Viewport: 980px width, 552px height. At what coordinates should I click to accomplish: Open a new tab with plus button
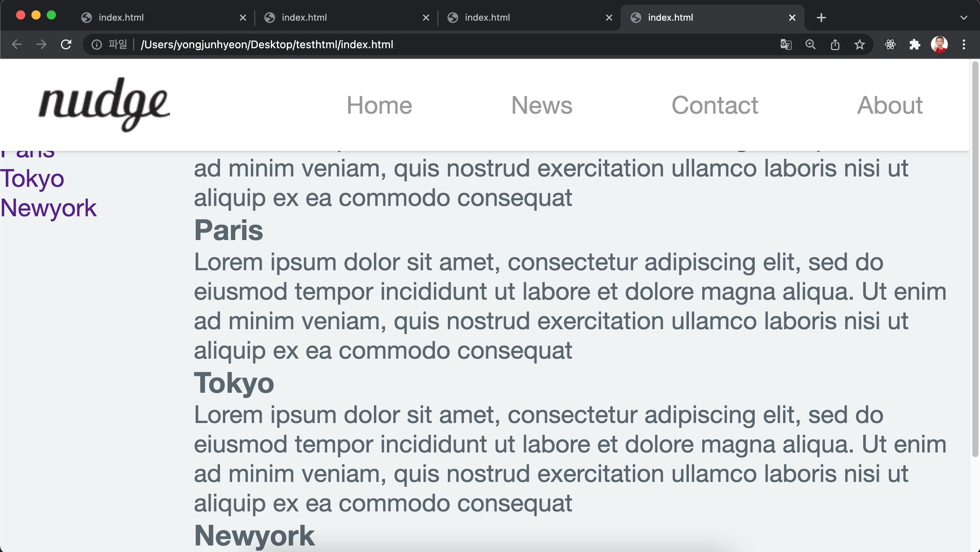coord(821,18)
